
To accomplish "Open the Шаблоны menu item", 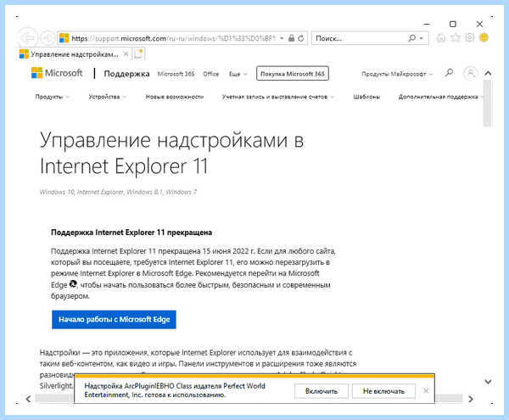I will click(366, 97).
